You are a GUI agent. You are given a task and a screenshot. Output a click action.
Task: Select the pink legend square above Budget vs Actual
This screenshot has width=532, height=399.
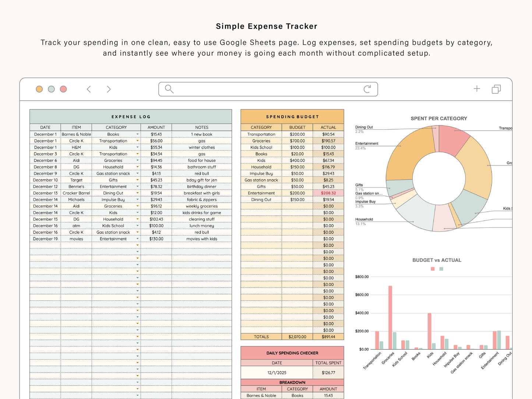[432, 269]
